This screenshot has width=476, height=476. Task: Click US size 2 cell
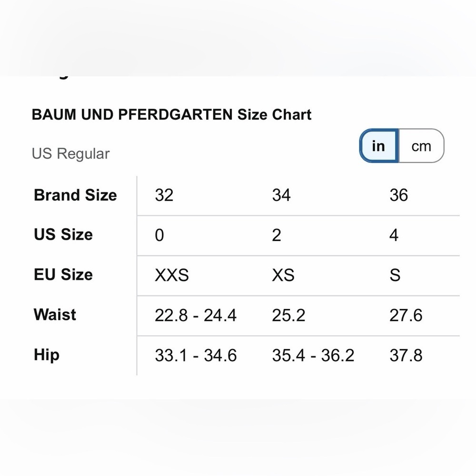[277, 235]
